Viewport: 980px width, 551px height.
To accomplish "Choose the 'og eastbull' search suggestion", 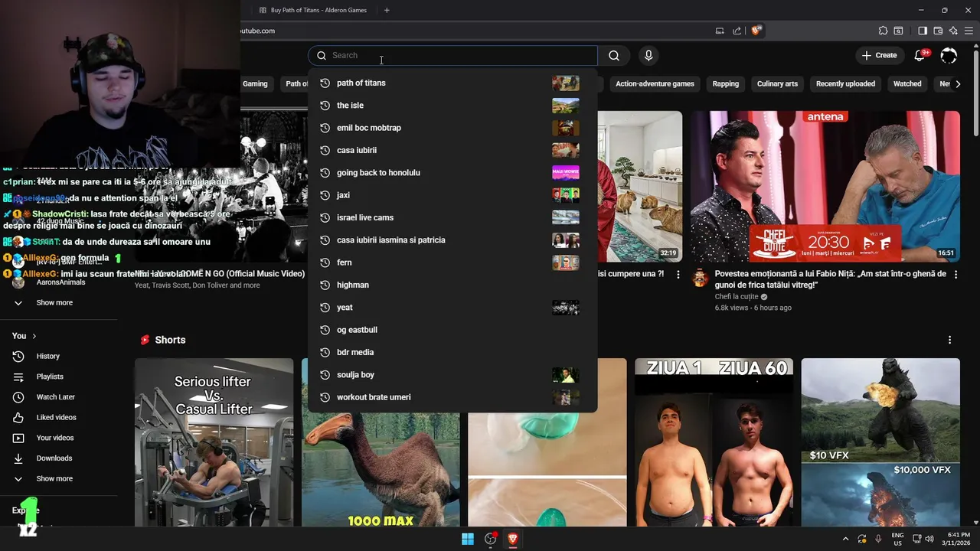I will 452,330.
